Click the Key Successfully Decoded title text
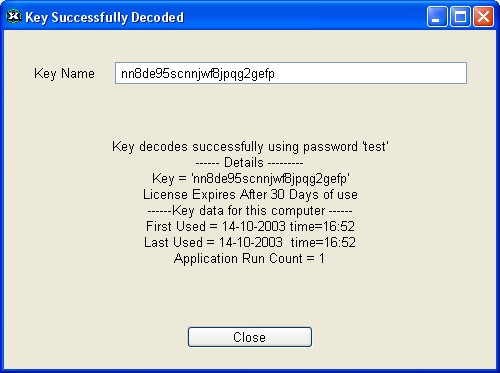500x373 pixels. 104,17
